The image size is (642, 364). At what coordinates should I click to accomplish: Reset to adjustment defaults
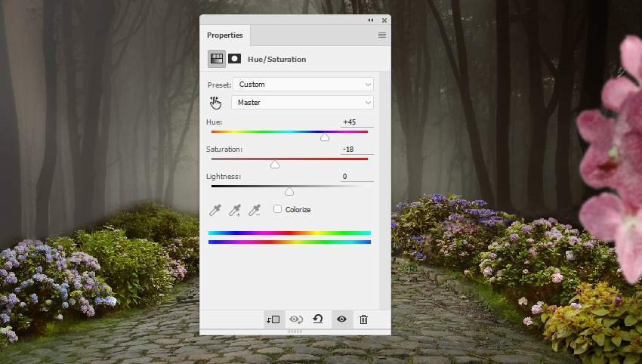tap(318, 319)
